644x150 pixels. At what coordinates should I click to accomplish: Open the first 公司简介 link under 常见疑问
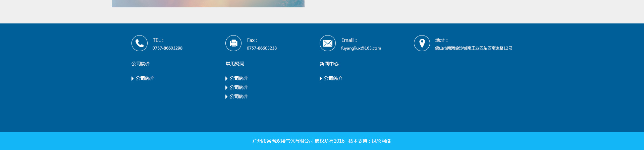click(x=239, y=78)
